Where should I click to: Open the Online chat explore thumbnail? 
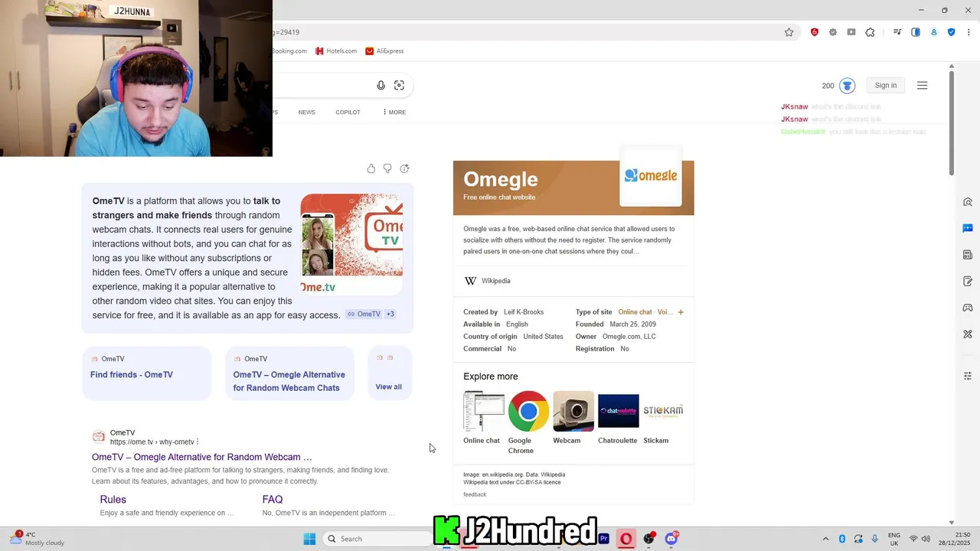click(x=483, y=412)
